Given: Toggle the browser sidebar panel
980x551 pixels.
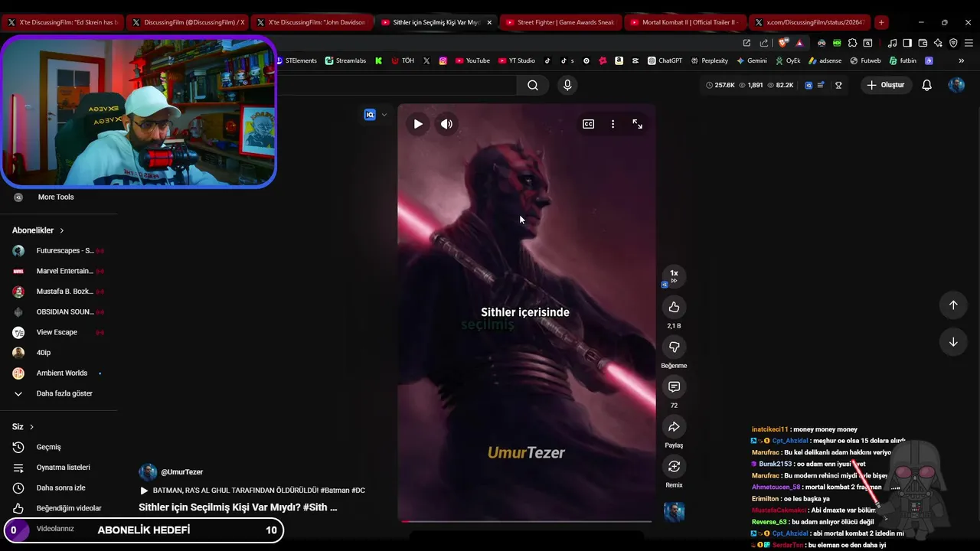Looking at the screenshot, I should coord(907,43).
